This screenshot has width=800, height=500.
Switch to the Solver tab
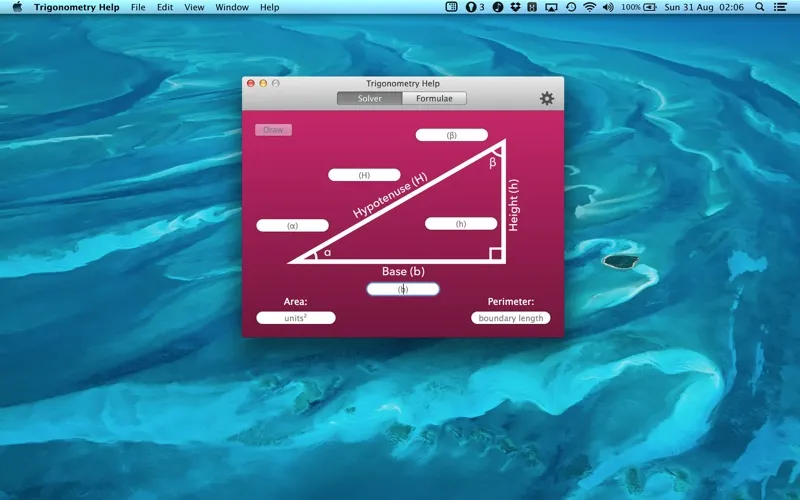pyautogui.click(x=370, y=99)
